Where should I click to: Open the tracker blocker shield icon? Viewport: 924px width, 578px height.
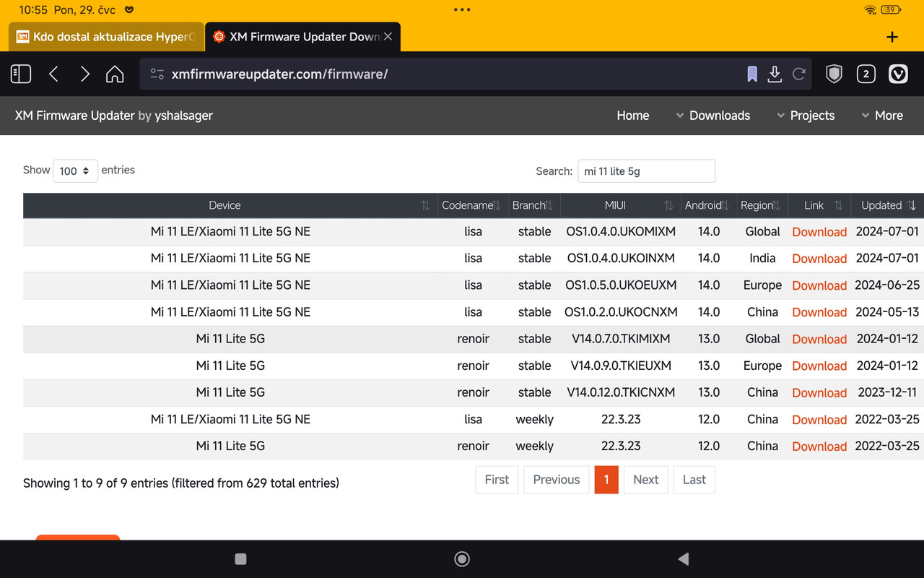[834, 74]
